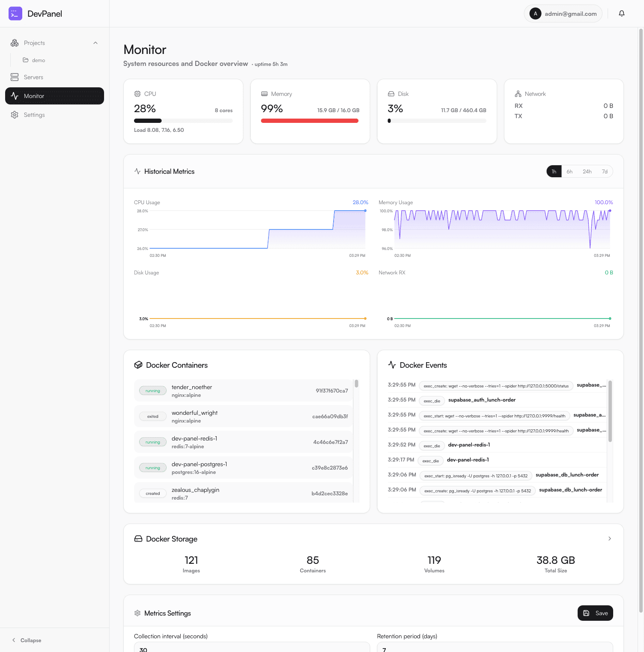Click the Docker Containers cube icon

pos(138,365)
